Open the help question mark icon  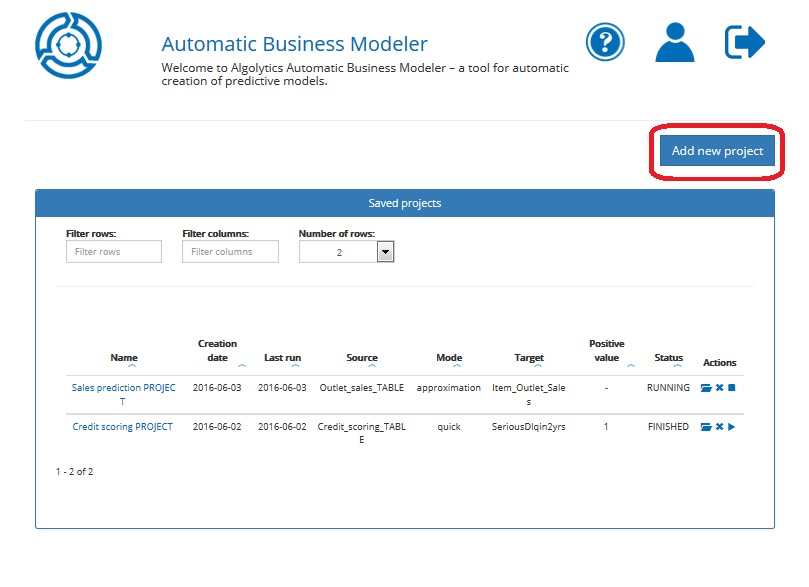tap(605, 42)
